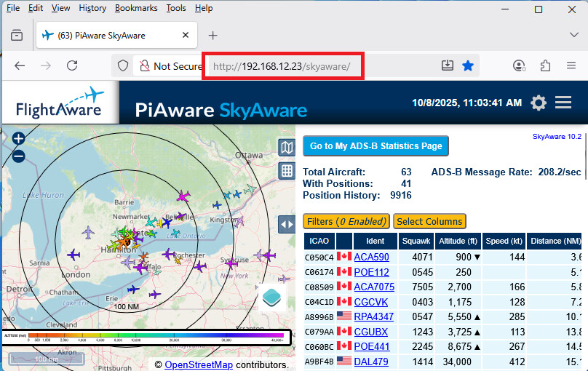Screen dimensions: 588x371
Task: Click the bookmark star icon
Action: pyautogui.click(x=468, y=65)
